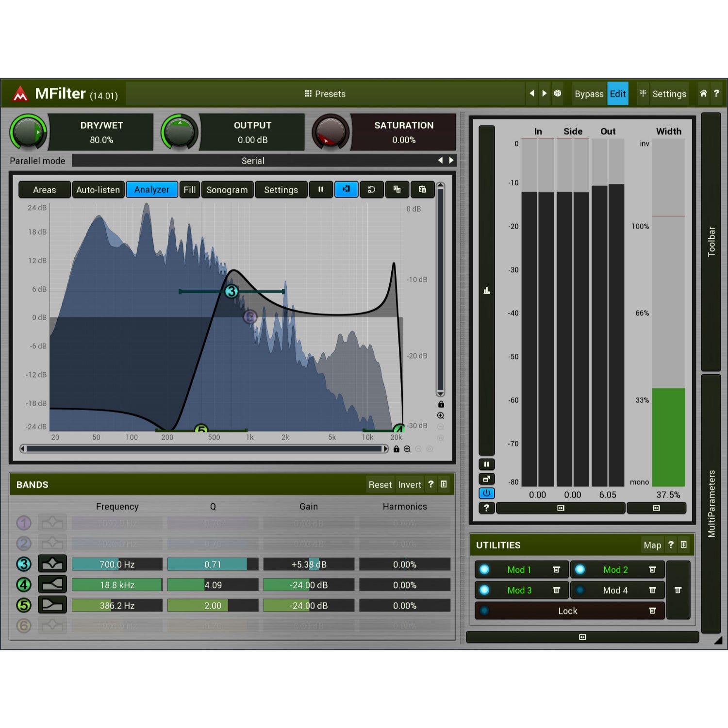Switch Parallel mode to previous option
The height and width of the screenshot is (728, 728).
pyautogui.click(x=440, y=160)
